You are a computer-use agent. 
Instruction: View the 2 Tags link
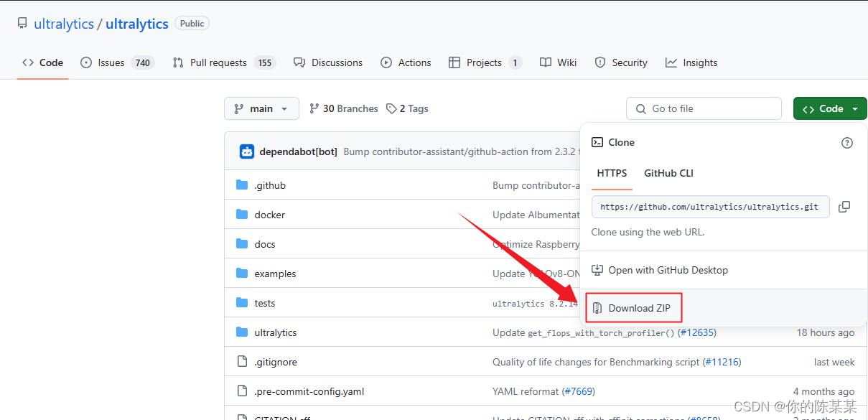(407, 108)
